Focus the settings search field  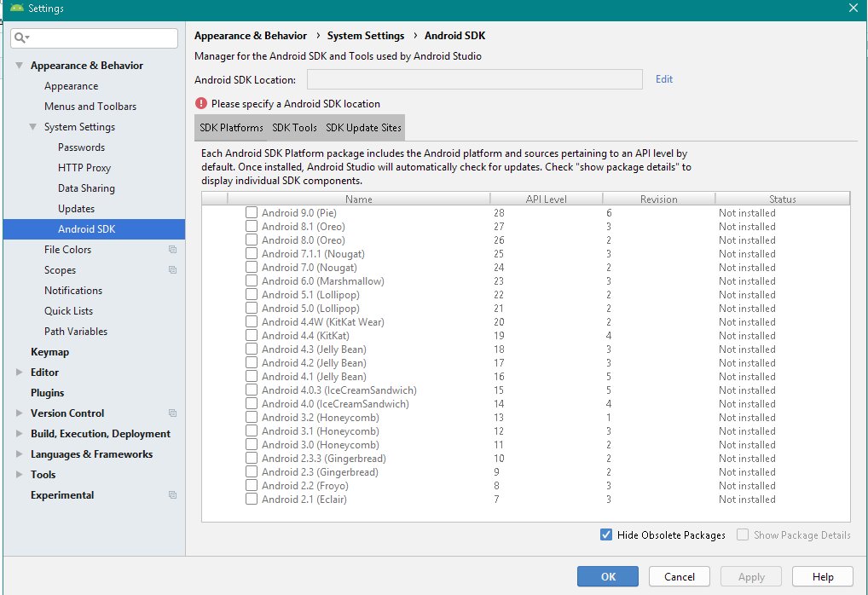pos(94,38)
